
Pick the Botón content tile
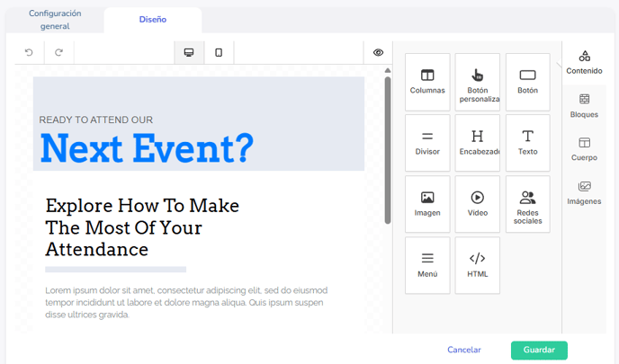pos(528,82)
